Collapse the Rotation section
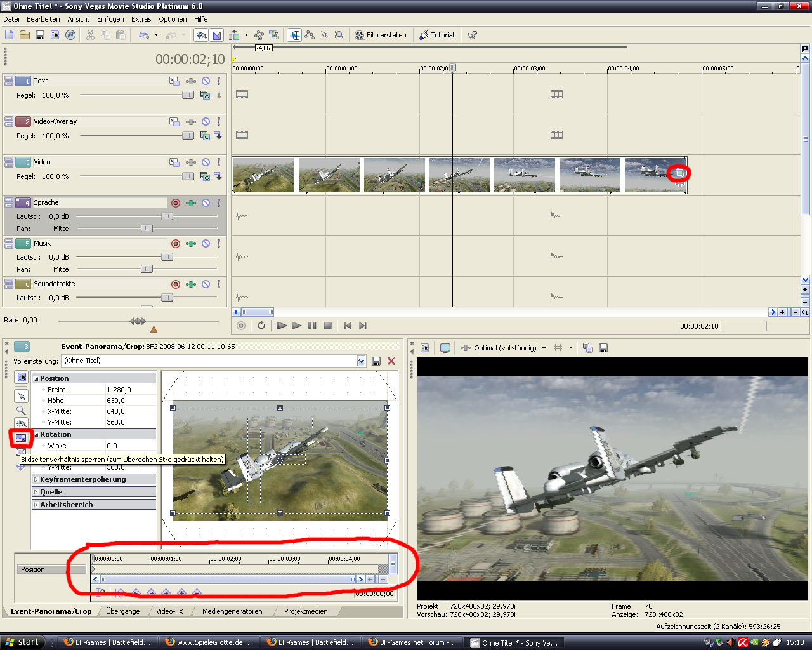Viewport: 812px width, 650px height. coord(36,434)
